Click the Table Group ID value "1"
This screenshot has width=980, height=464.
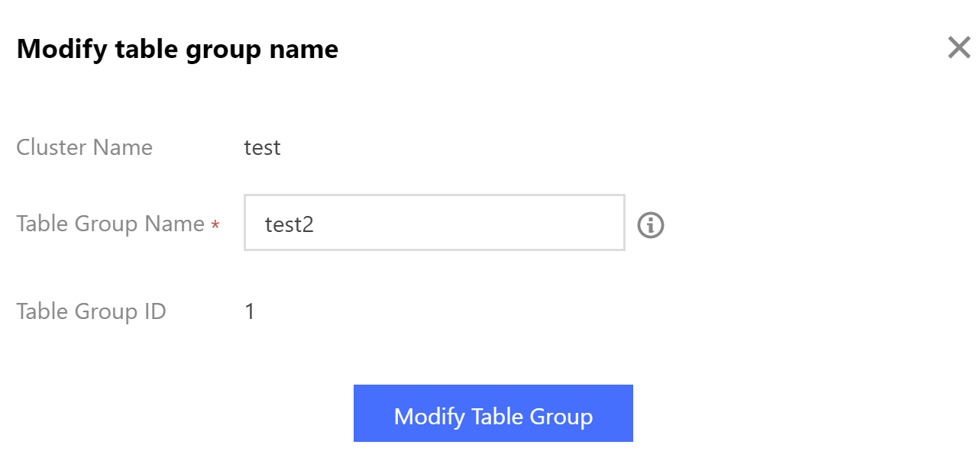pos(250,311)
